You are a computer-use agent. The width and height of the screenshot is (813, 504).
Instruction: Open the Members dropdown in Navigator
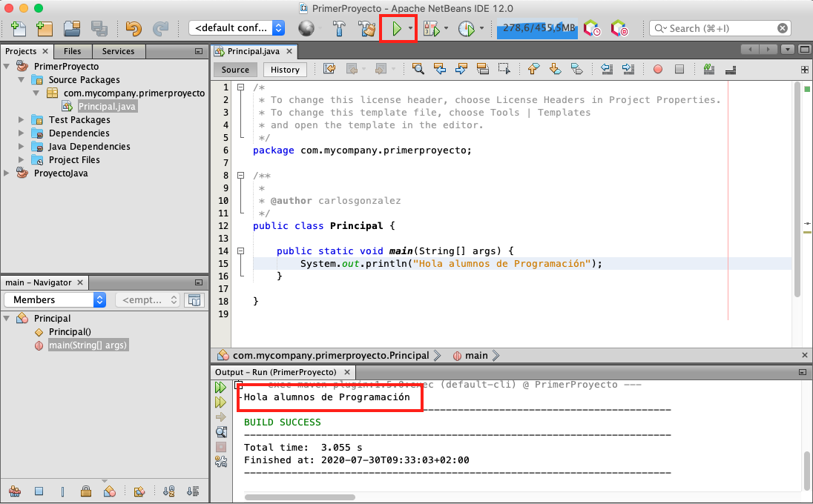55,300
